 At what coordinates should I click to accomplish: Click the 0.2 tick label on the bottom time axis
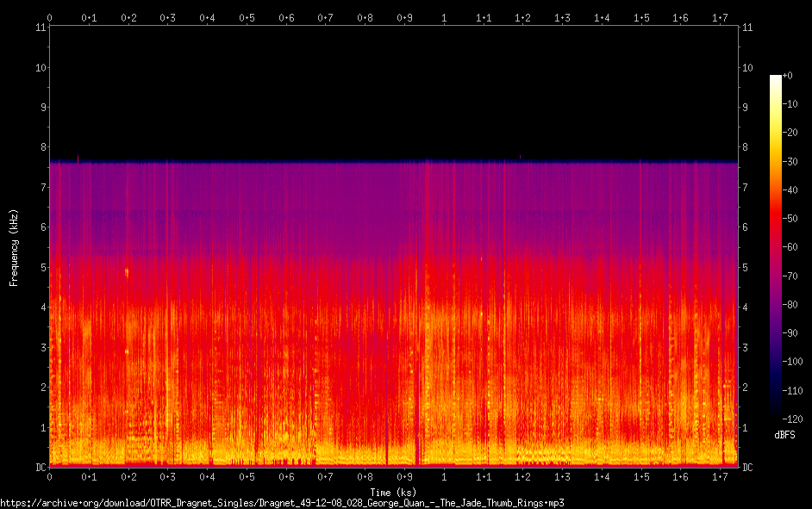click(x=128, y=476)
